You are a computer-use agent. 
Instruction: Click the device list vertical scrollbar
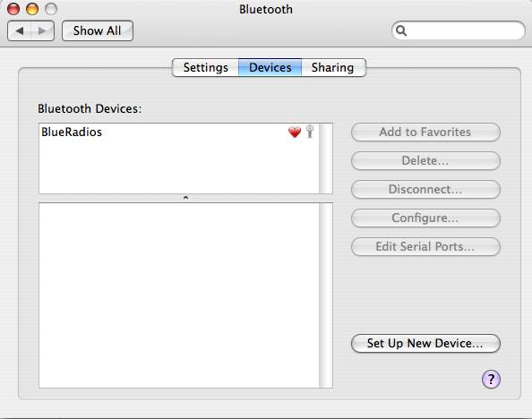(326, 158)
